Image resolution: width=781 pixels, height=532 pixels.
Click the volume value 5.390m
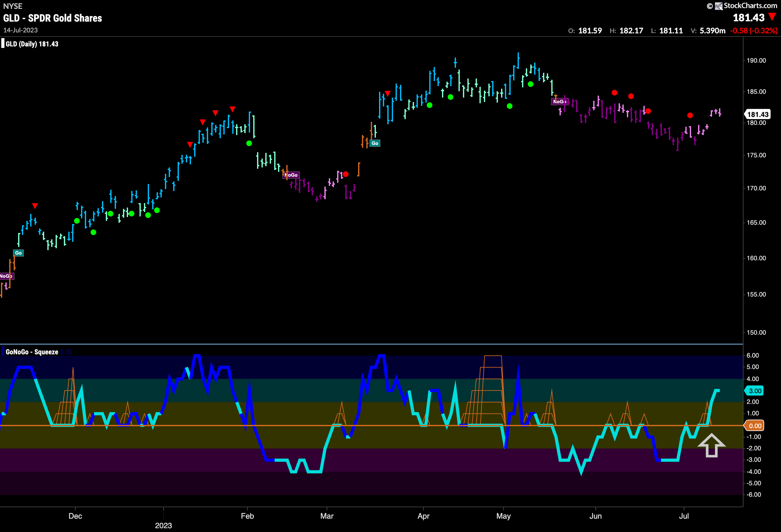tap(712, 31)
